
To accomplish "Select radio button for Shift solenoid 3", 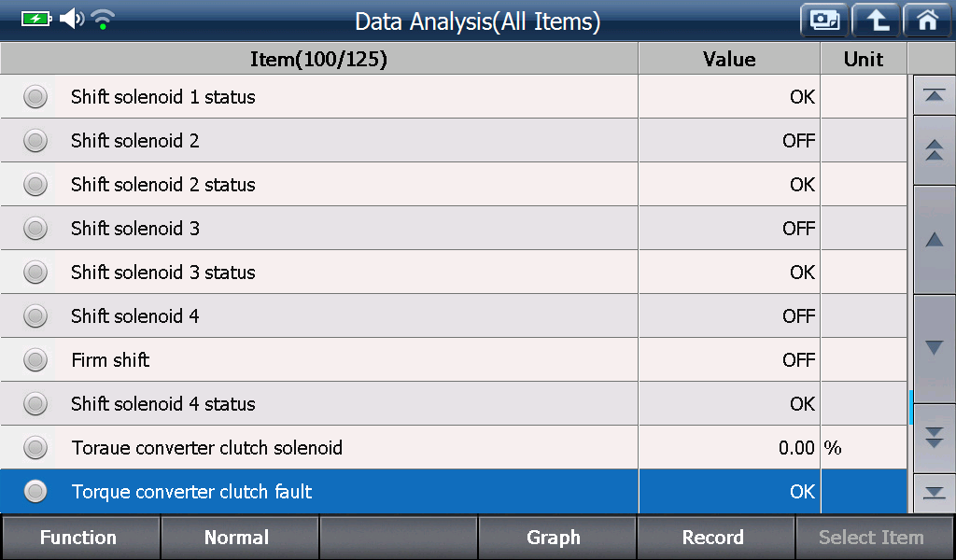I will click(35, 229).
